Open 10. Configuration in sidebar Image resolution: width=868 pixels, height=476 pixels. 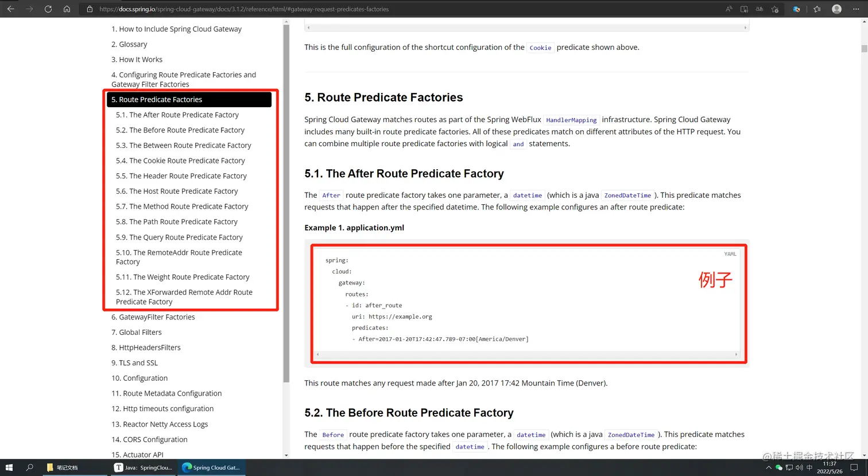pyautogui.click(x=139, y=379)
